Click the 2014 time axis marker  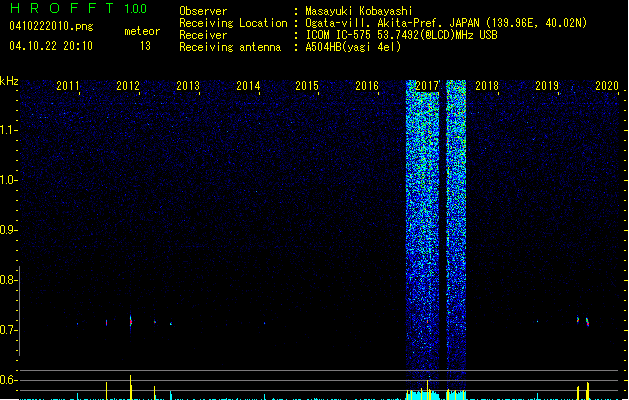[x=248, y=86]
